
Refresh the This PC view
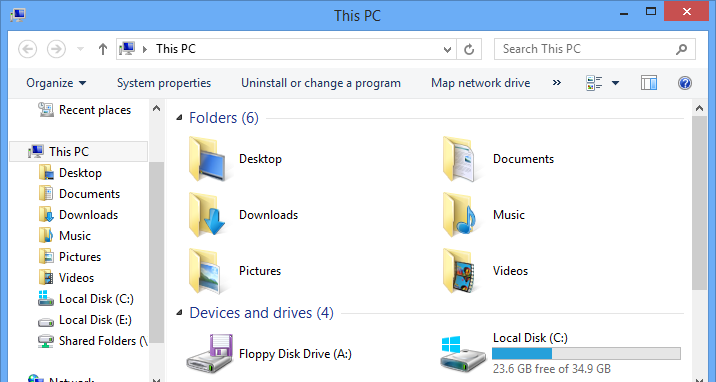click(469, 49)
